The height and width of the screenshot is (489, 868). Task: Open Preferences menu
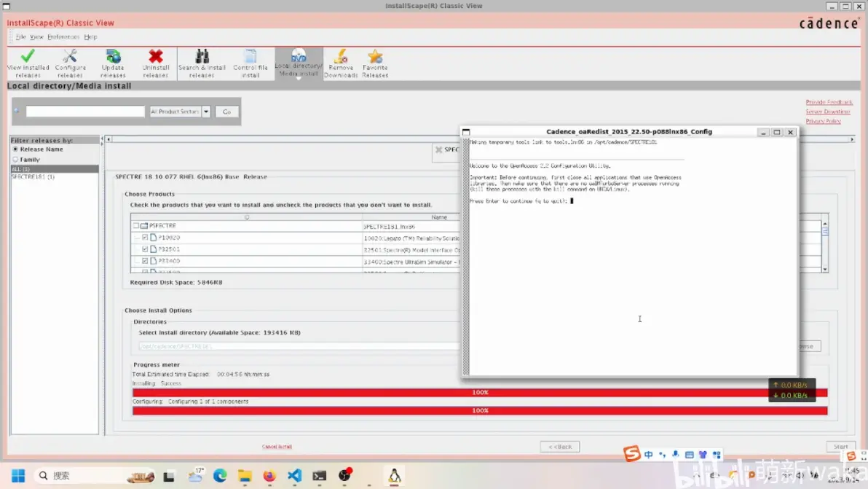point(63,37)
